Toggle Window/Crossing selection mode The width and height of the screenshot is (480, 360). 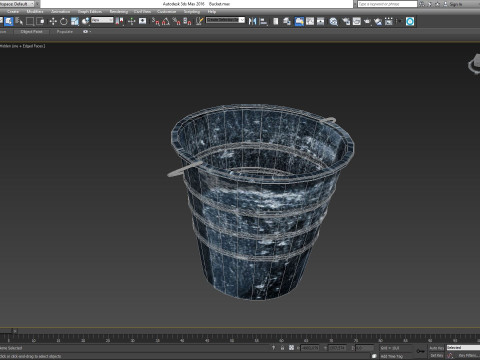click(41, 21)
